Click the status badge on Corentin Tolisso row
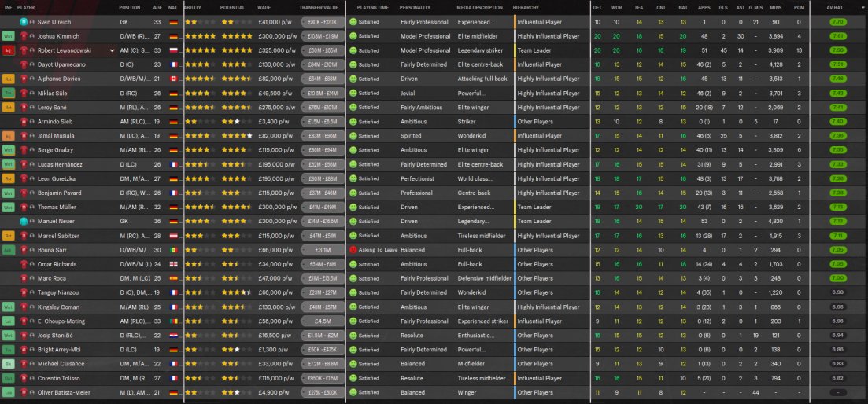Viewport: 868px width, 404px height. pyautogui.click(x=9, y=378)
